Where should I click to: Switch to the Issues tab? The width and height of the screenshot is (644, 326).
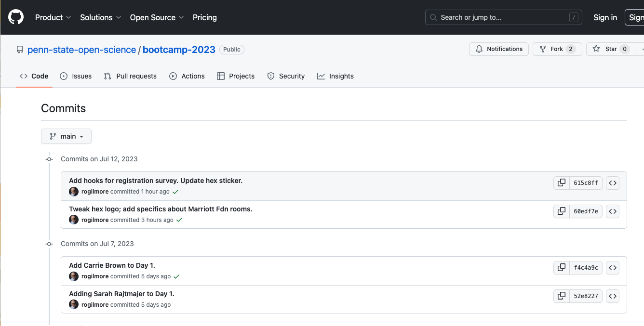tap(76, 76)
